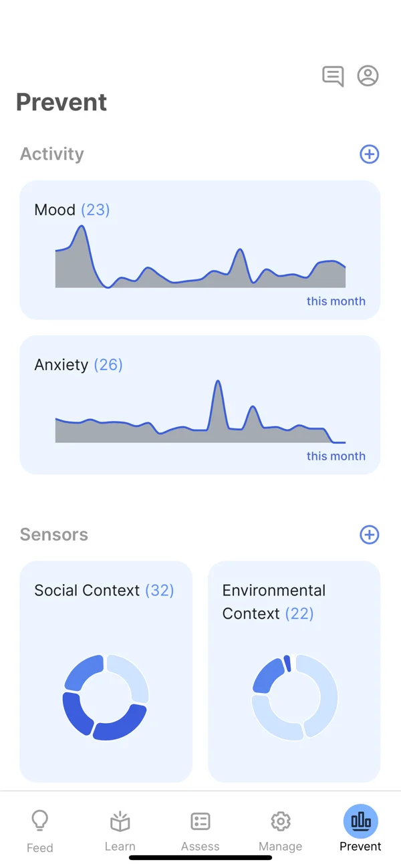Open the user profile icon
This screenshot has height=868, width=401.
click(x=368, y=76)
